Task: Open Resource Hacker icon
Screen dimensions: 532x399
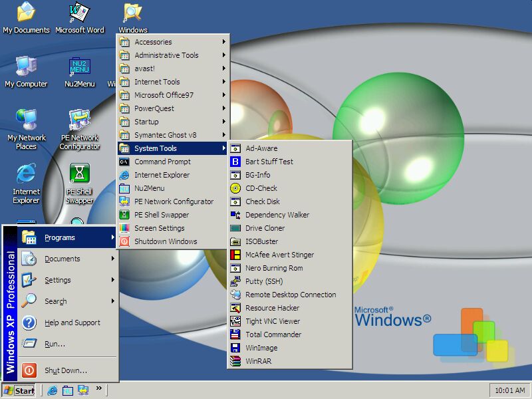Action: click(x=235, y=308)
